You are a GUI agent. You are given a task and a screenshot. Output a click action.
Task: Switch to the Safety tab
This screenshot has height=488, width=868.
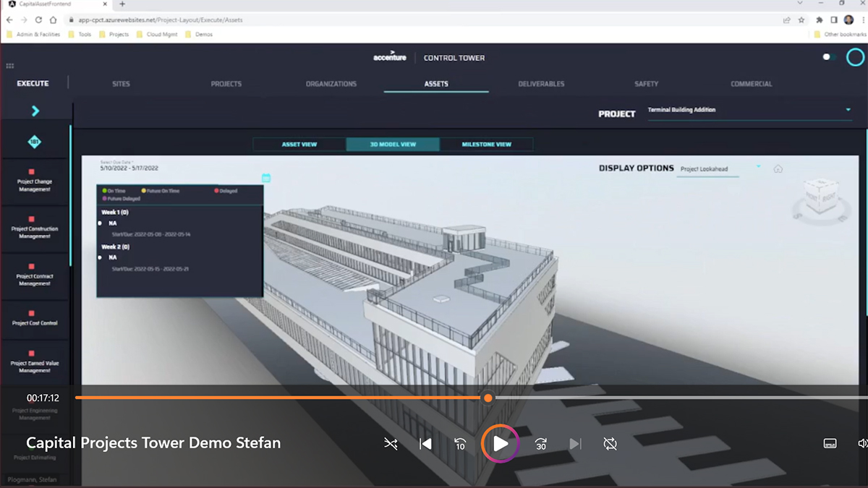pos(646,84)
